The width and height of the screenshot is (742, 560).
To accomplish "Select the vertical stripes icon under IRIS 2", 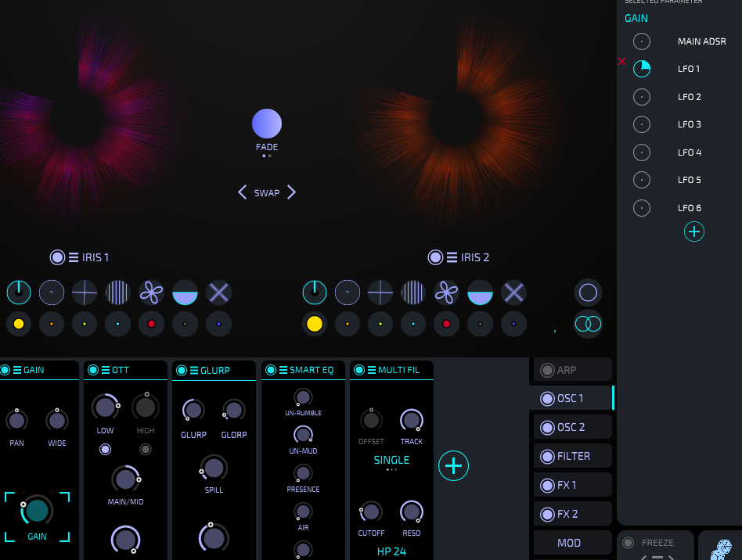I will point(413,293).
